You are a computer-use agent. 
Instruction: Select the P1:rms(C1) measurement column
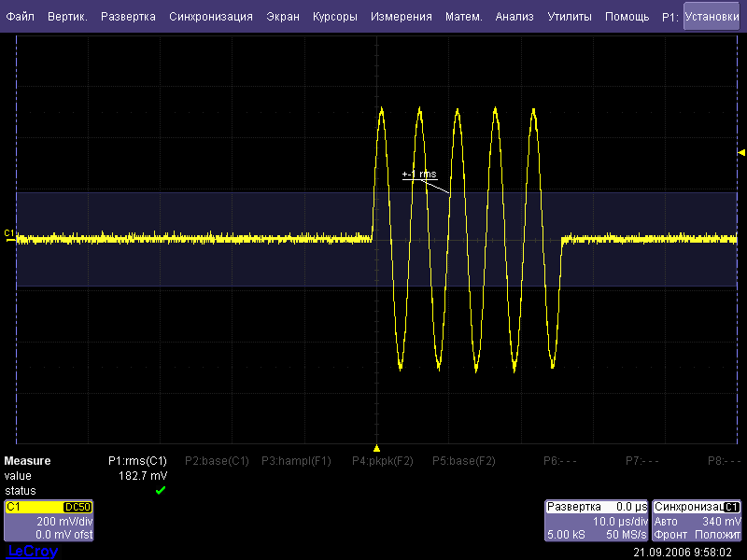(x=138, y=461)
